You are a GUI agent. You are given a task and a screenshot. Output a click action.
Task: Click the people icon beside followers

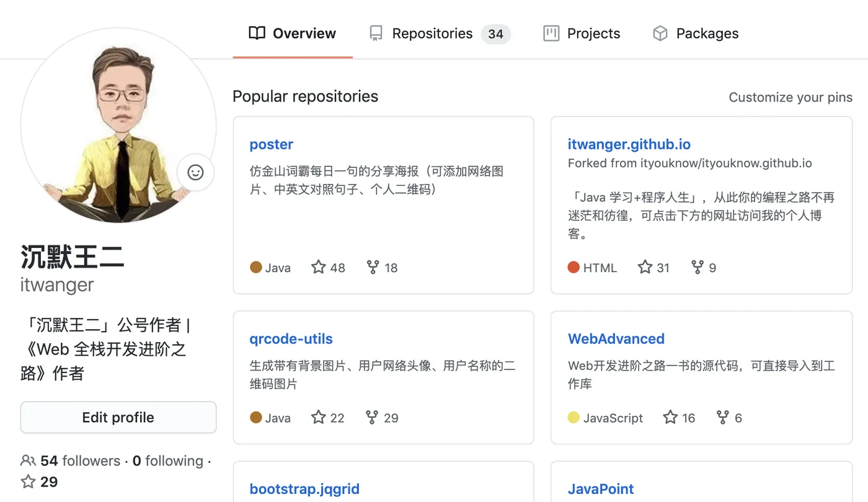[x=28, y=460]
